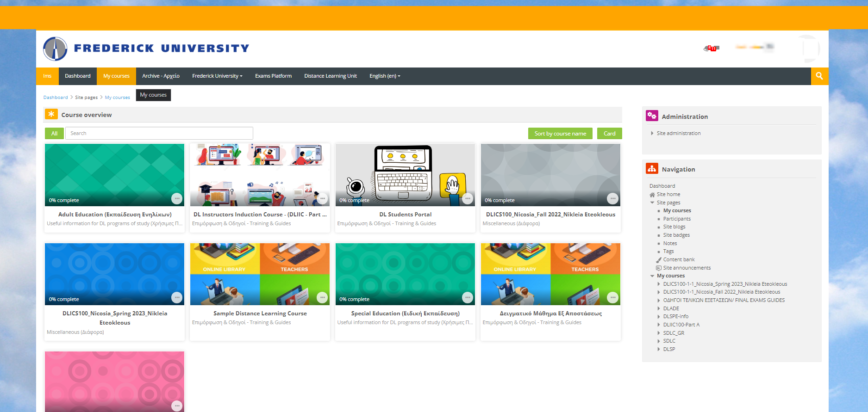Screen dimensions: 868x412
Task: Open Notes in Navigation
Action: pos(670,243)
